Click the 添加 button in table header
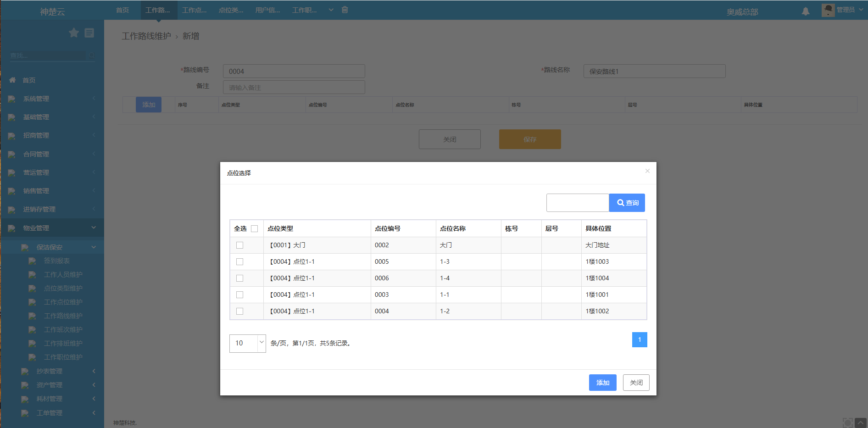This screenshot has height=428, width=868. pyautogui.click(x=149, y=105)
